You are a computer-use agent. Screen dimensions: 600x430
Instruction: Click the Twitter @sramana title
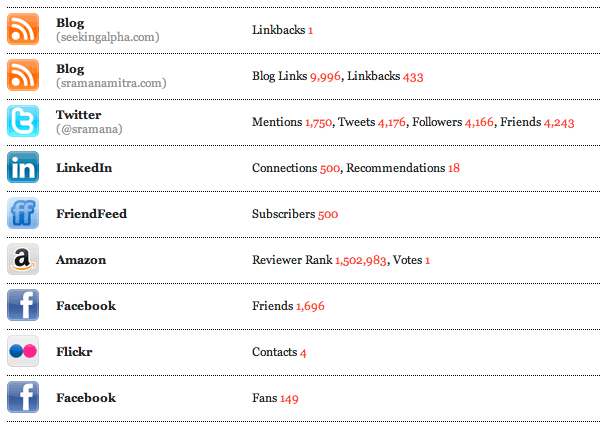coord(78,114)
